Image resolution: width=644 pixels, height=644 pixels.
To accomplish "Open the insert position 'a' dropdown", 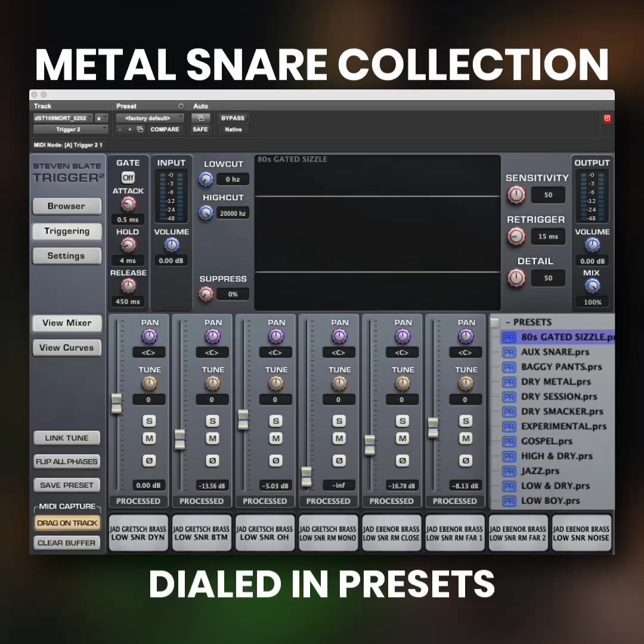I will tap(101, 118).
